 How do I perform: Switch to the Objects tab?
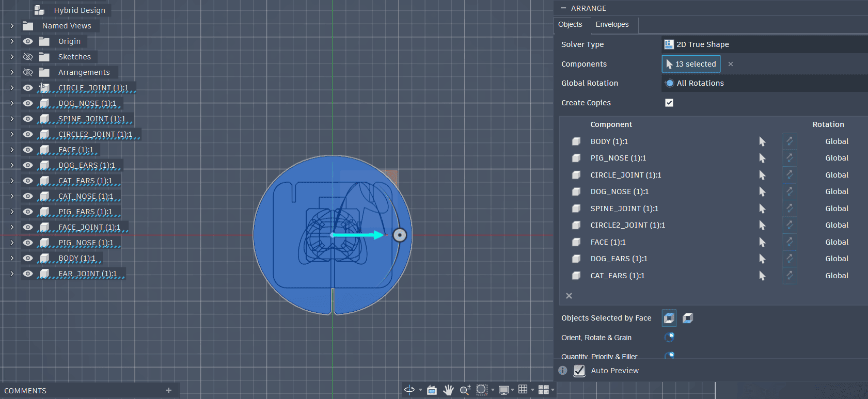[570, 24]
